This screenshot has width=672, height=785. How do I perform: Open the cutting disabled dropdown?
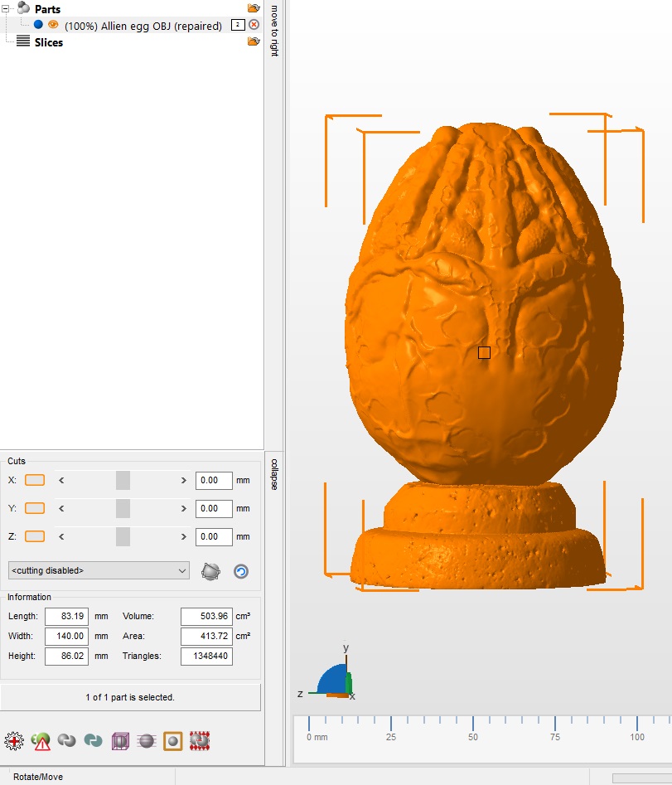[x=98, y=571]
